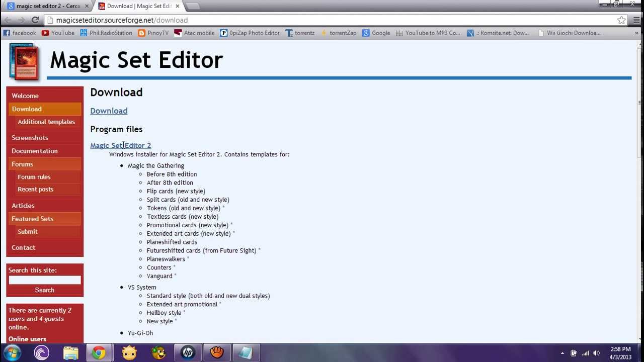This screenshot has height=362, width=644.
Task: Open the Google bookmark
Action: point(376,33)
